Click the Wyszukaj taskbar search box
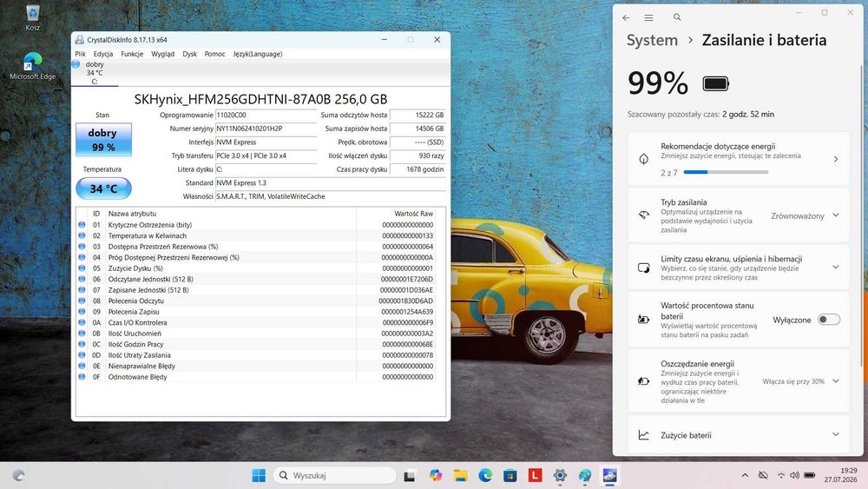 [335, 475]
